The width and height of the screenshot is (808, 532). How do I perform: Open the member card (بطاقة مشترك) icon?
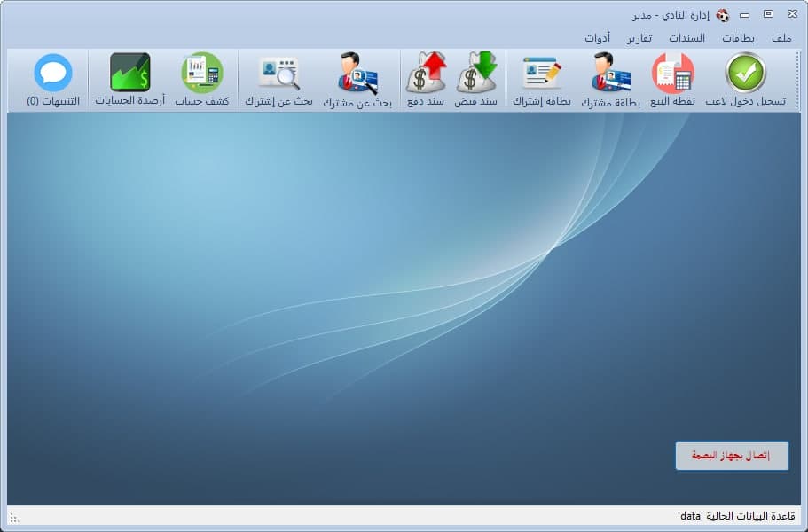(x=610, y=80)
